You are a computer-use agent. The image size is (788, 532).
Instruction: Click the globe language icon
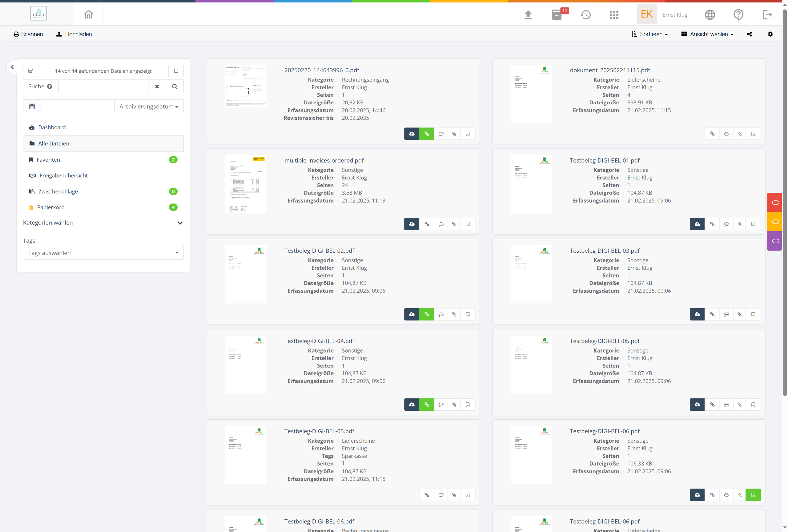pyautogui.click(x=710, y=14)
